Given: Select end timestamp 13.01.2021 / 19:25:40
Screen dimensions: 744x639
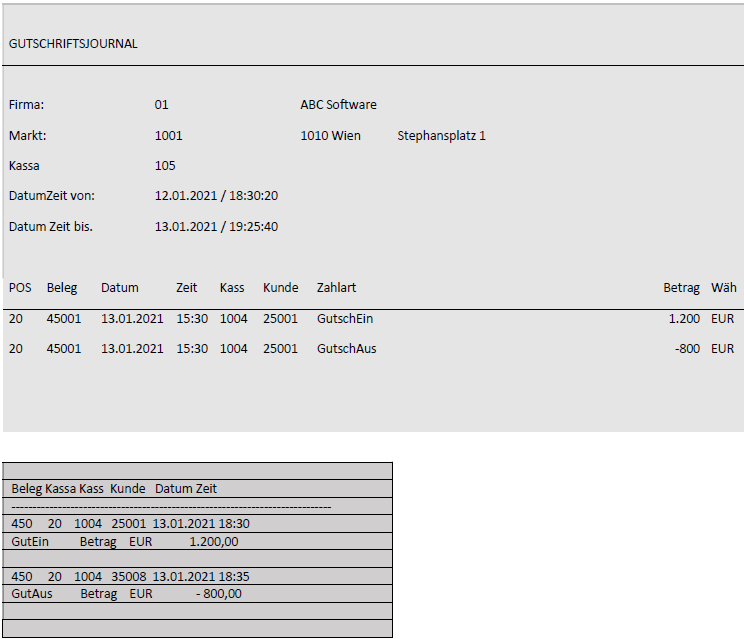Looking at the screenshot, I should tap(216, 227).
